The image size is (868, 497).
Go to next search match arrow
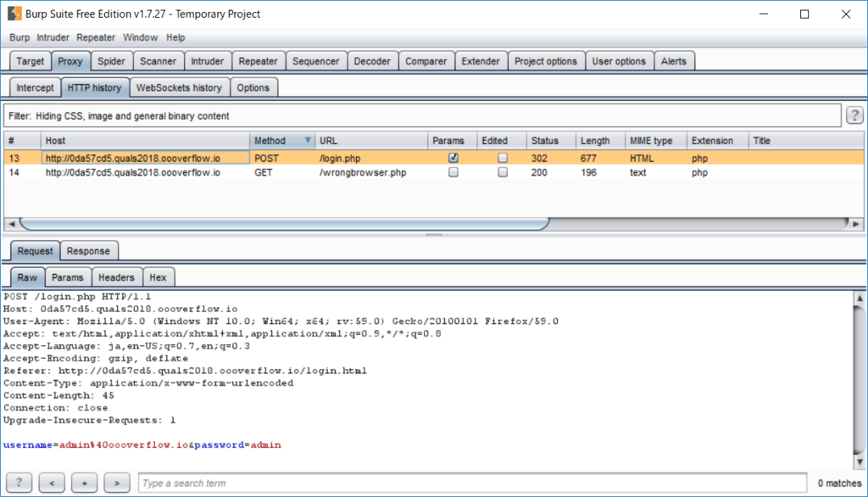pyautogui.click(x=117, y=483)
